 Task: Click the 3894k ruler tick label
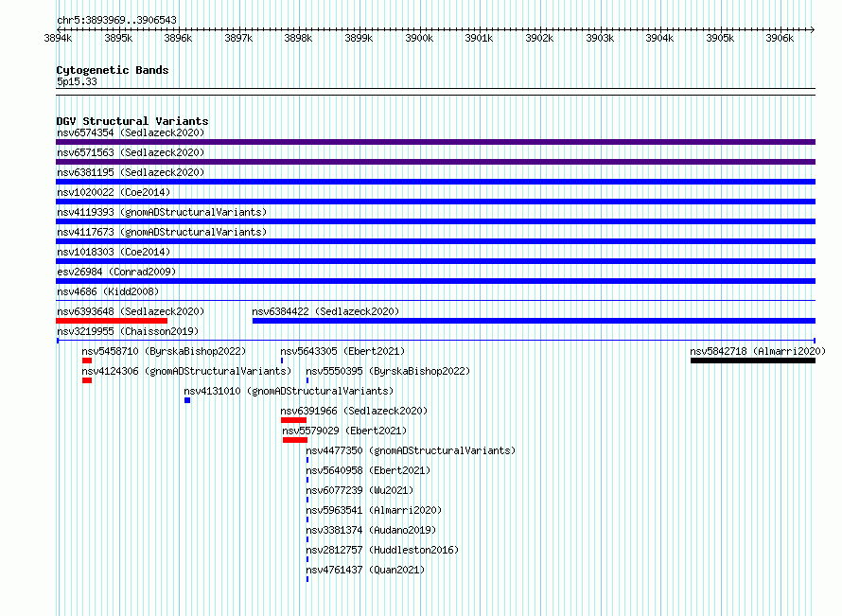click(58, 38)
